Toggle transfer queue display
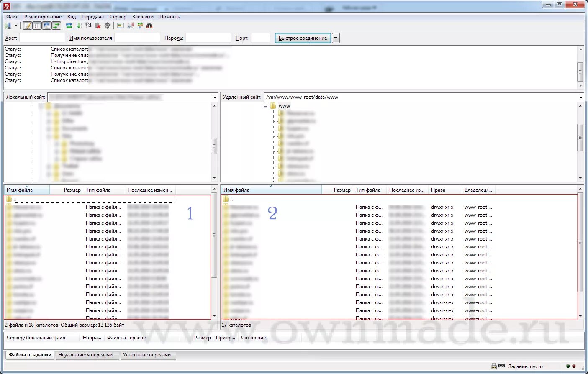The image size is (588, 374). point(56,26)
